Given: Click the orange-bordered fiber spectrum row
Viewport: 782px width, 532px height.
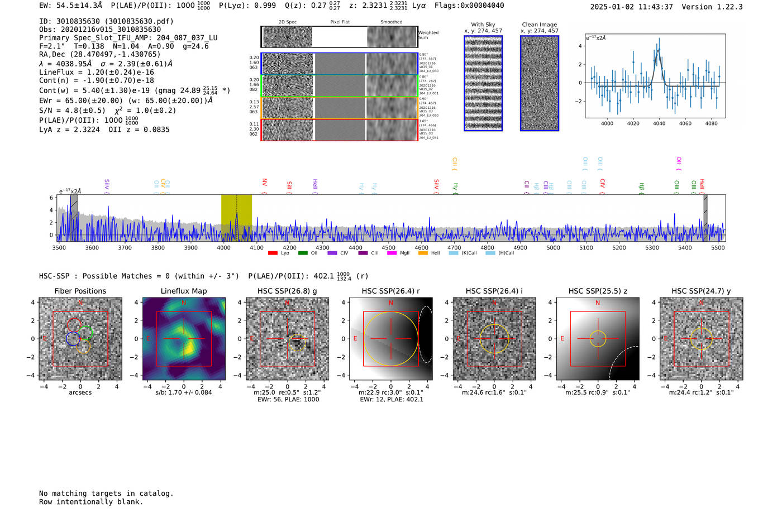Looking at the screenshot, I should [x=339, y=108].
